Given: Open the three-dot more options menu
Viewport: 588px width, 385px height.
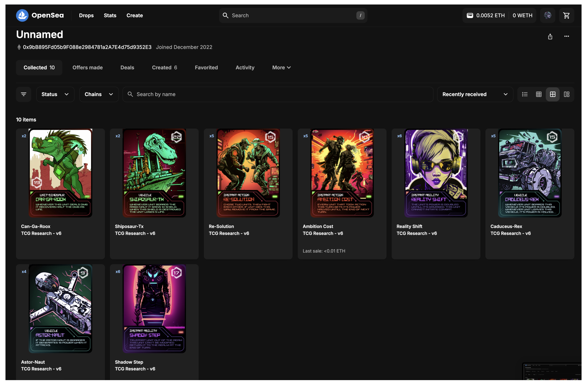Looking at the screenshot, I should pyautogui.click(x=566, y=36).
